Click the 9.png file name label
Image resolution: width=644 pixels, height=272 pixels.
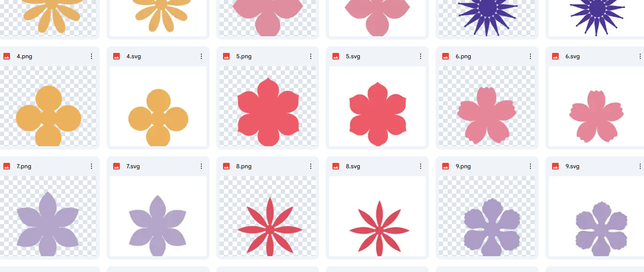463,166
